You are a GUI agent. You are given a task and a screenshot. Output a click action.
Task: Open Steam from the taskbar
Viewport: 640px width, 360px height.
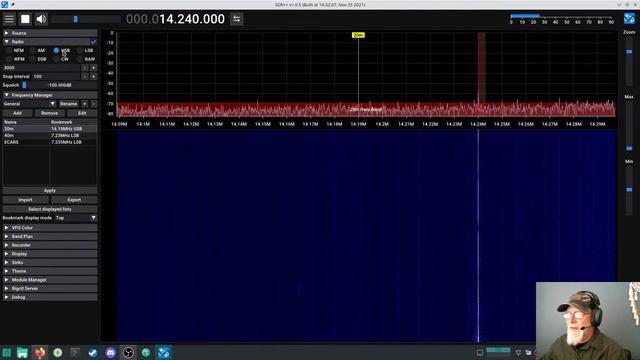(x=93, y=353)
